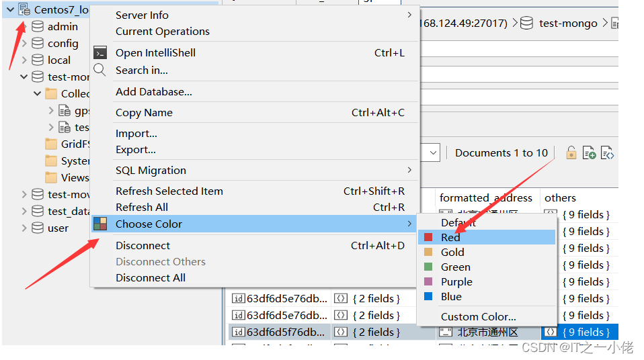Expand the tes collection node
This screenshot has height=360, width=644.
tap(51, 127)
